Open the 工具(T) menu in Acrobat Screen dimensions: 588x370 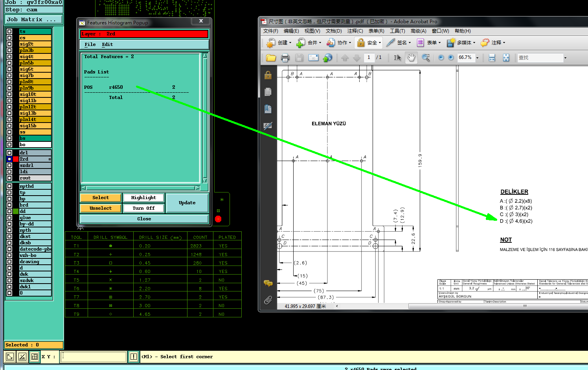[x=397, y=31]
